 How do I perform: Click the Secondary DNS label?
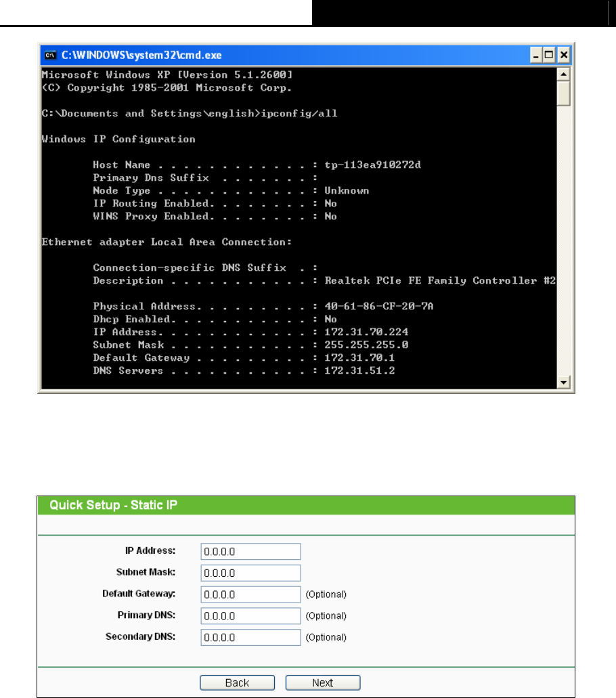click(x=141, y=636)
